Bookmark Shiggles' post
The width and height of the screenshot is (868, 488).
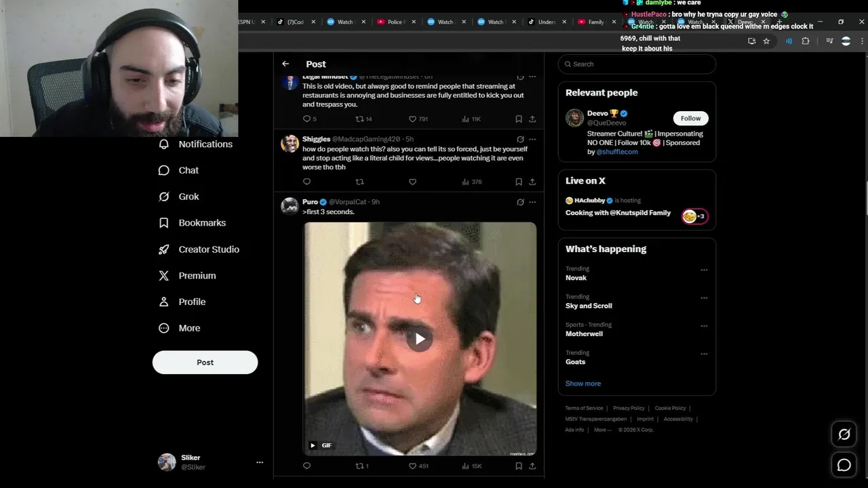519,182
